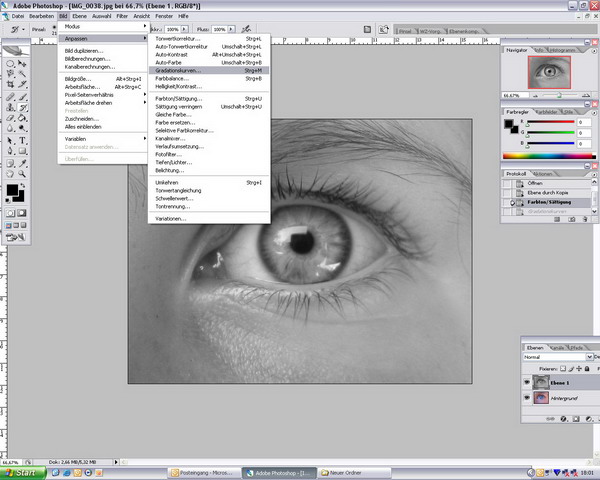
Task: Expand the Variablen submenu
Action: click(x=103, y=139)
